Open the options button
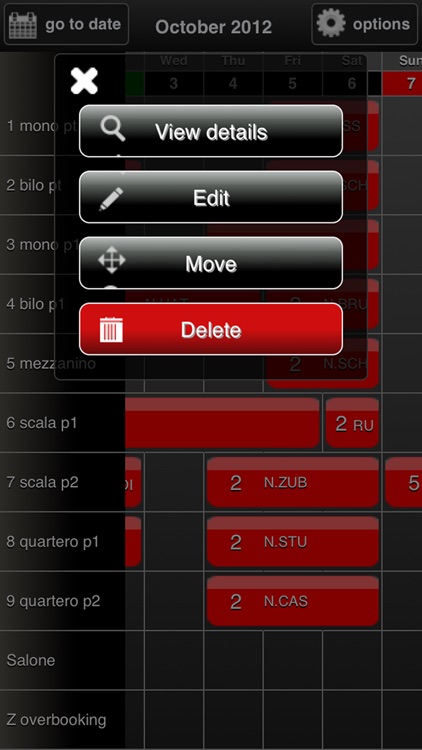This screenshot has height=750, width=422. click(x=365, y=24)
